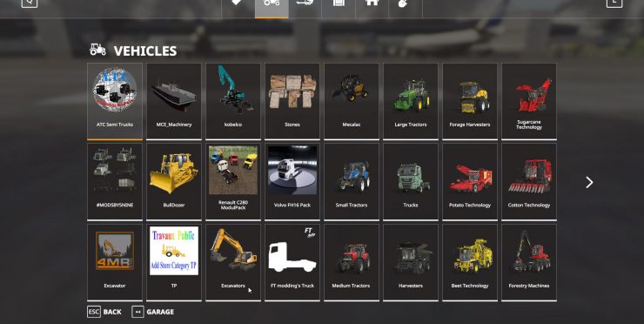Open the FT modding's Truck category
This screenshot has width=644, height=324.
click(x=292, y=262)
